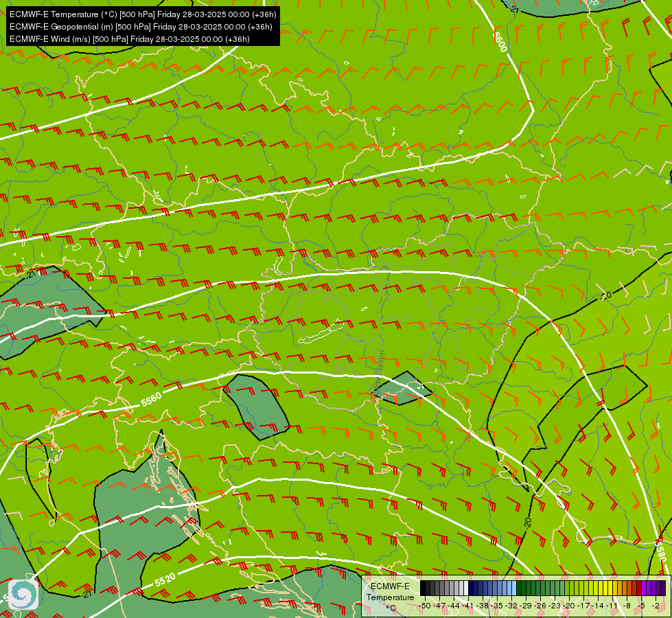Click the -47 value on the colour legend

pyautogui.click(x=440, y=606)
